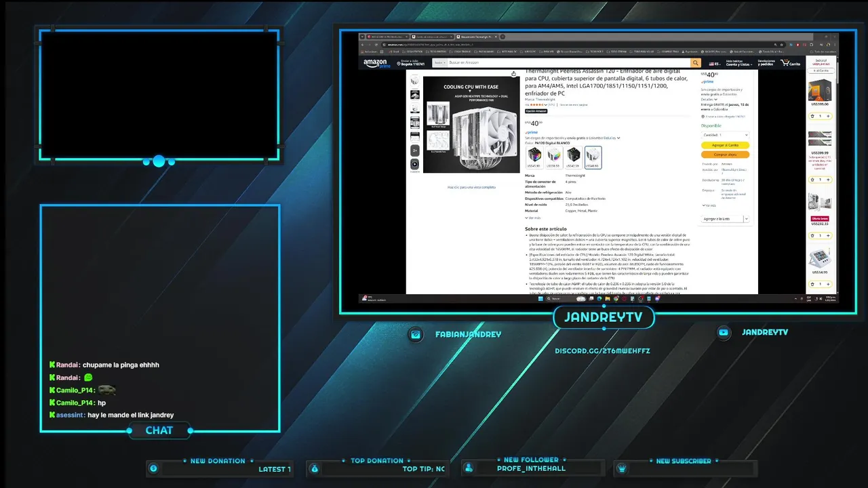Click the YouTube icon beside JANDREYTV

click(724, 332)
